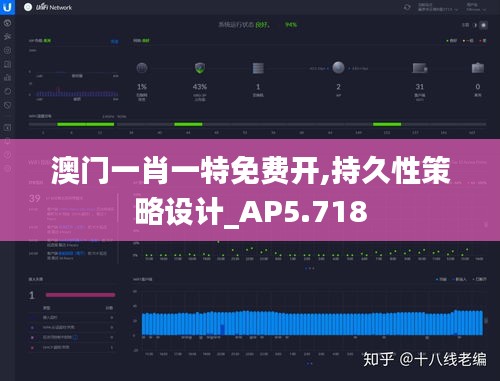Click the access point sphere icon above 2
The height and width of the screenshot is (381, 500).
coord(338,68)
